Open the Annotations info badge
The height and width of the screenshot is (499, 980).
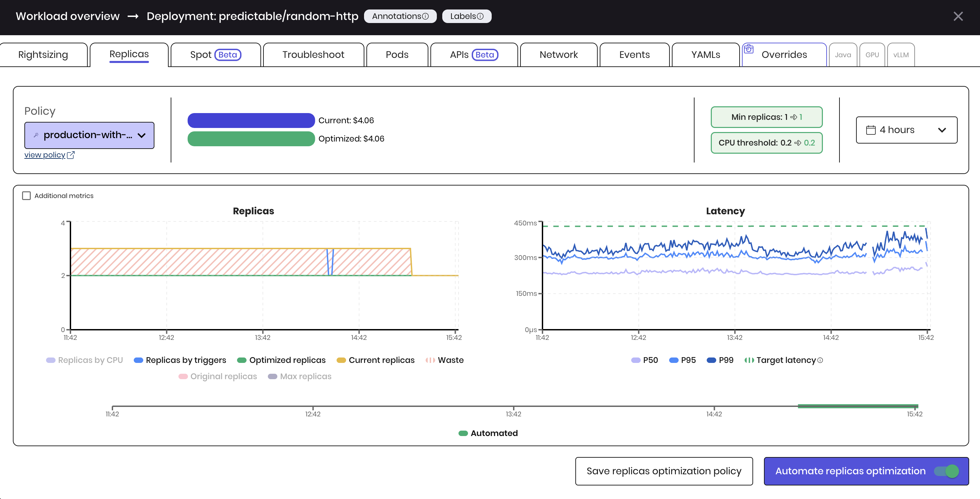click(x=400, y=16)
